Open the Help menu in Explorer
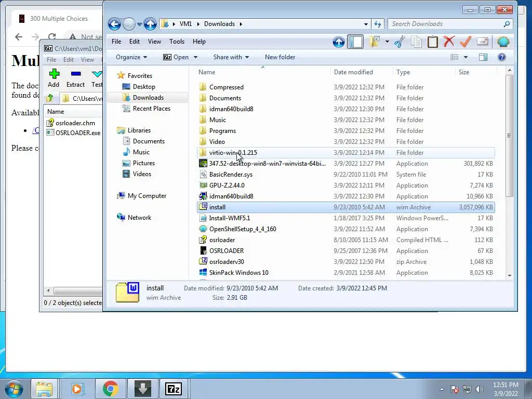The width and height of the screenshot is (532, 399). tap(199, 42)
